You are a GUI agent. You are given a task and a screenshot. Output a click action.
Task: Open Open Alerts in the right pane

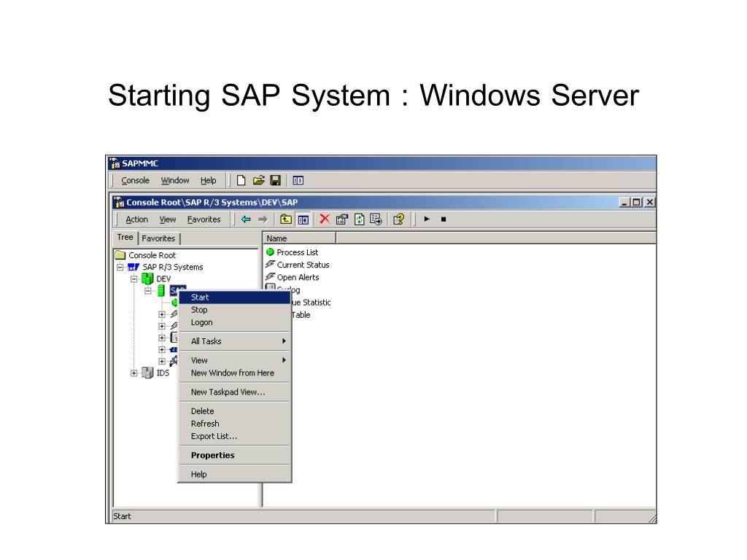coord(298,277)
